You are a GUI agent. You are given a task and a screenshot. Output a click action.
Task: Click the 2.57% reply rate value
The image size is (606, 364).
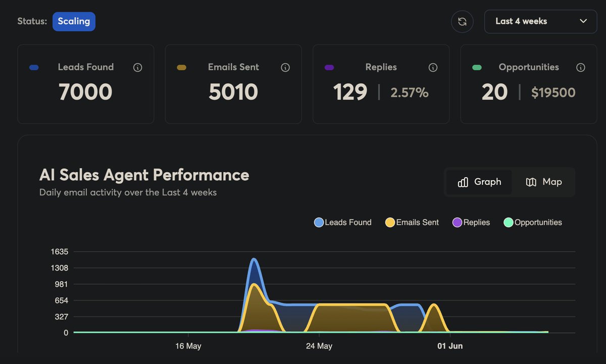click(410, 93)
